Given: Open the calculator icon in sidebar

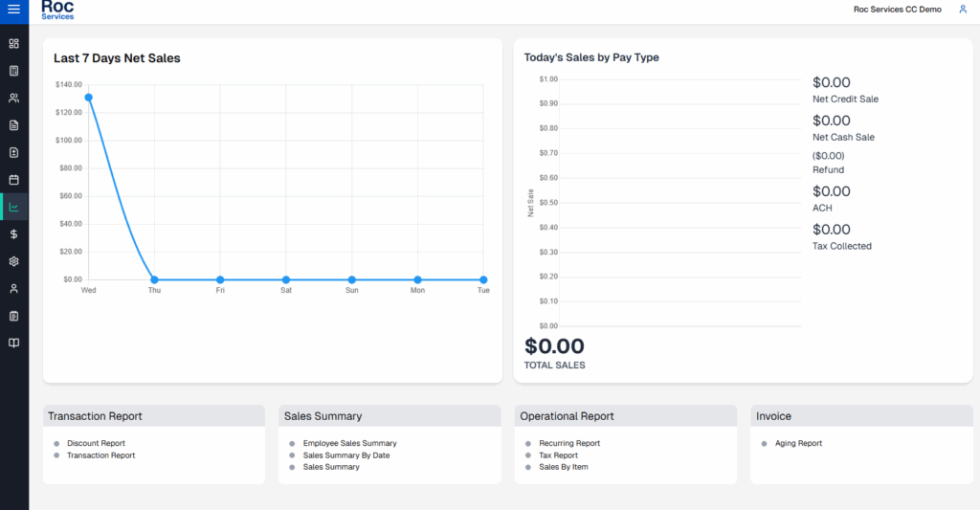Looking at the screenshot, I should [x=13, y=71].
